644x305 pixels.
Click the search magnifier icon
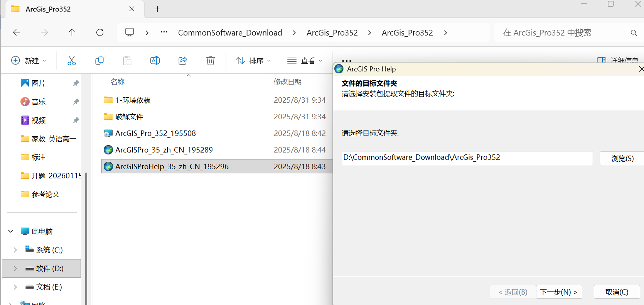(634, 33)
